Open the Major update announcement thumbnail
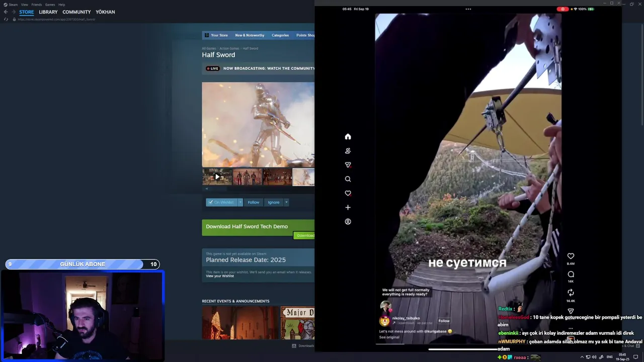This screenshot has height=362, width=644. tap(298, 323)
